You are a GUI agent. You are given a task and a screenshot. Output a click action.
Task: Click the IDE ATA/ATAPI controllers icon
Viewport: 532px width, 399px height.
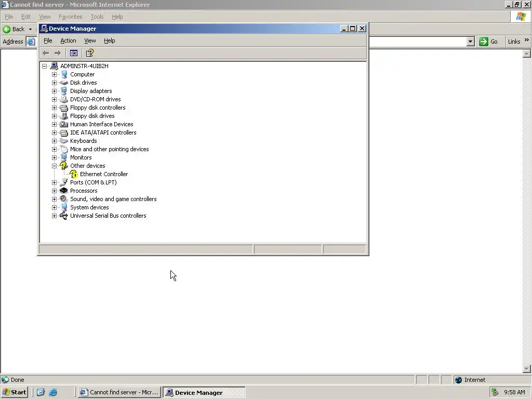click(x=64, y=132)
